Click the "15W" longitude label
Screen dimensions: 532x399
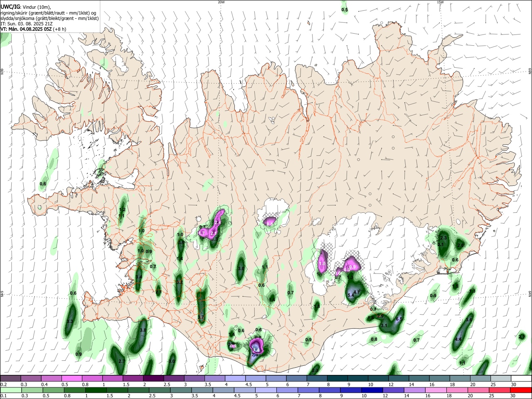pyautogui.click(x=440, y=2)
